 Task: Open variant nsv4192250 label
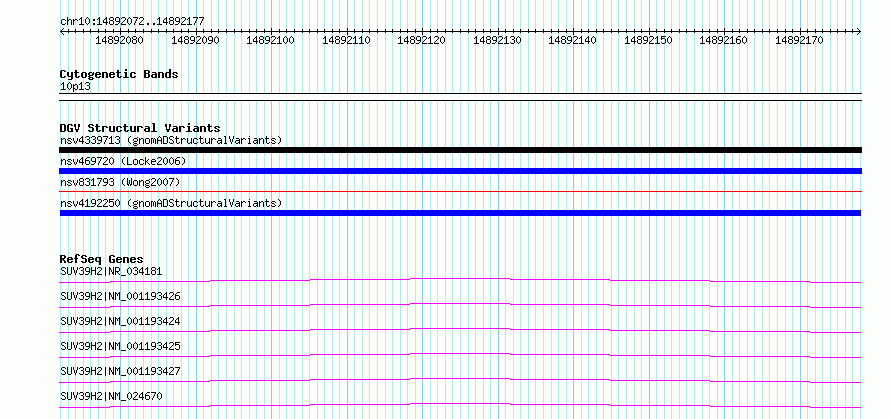tap(171, 203)
